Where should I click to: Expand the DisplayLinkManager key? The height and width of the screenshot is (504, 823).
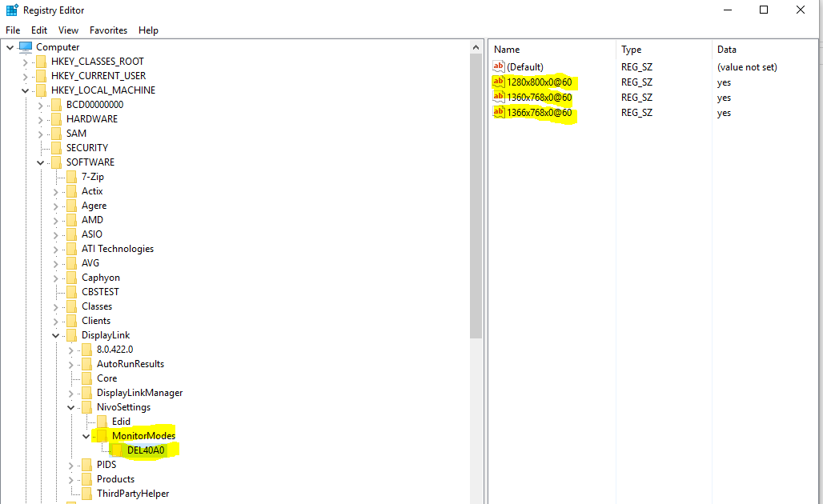71,393
